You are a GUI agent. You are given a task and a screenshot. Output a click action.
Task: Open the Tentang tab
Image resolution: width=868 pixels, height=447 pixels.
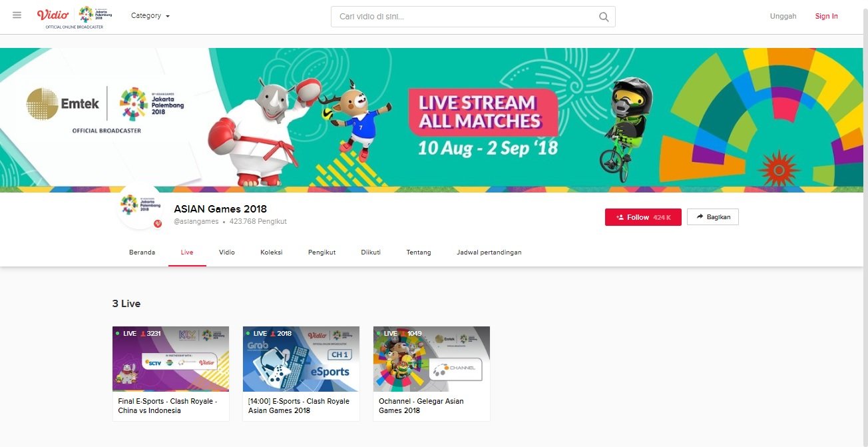(x=419, y=252)
